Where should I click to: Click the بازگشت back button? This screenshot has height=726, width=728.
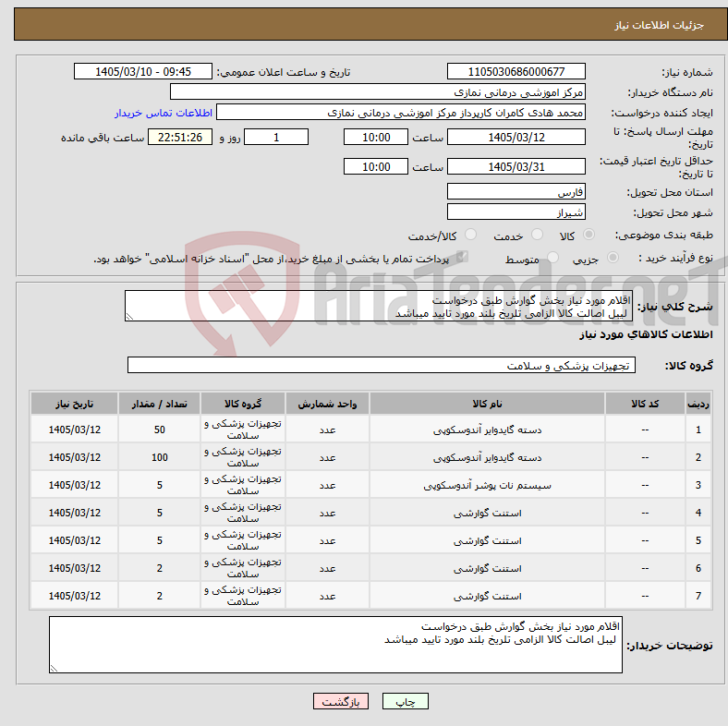point(341,701)
